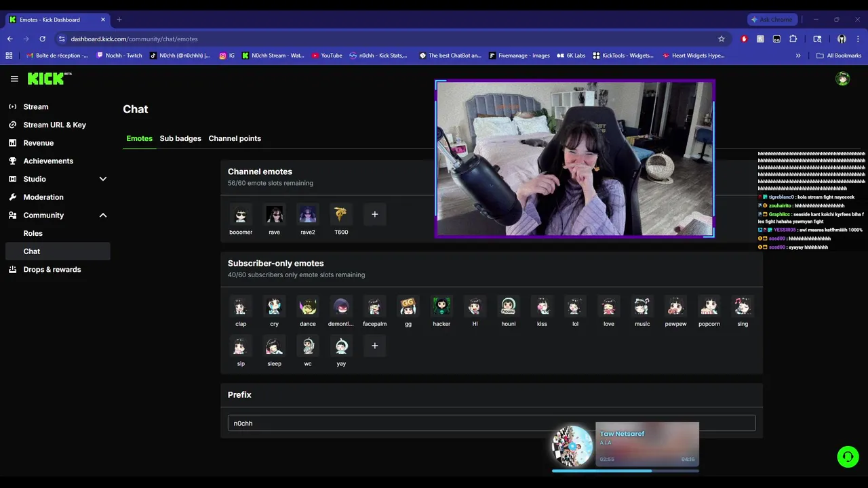Open the All Bookmarks folder
This screenshot has width=868, height=488.
click(839, 56)
